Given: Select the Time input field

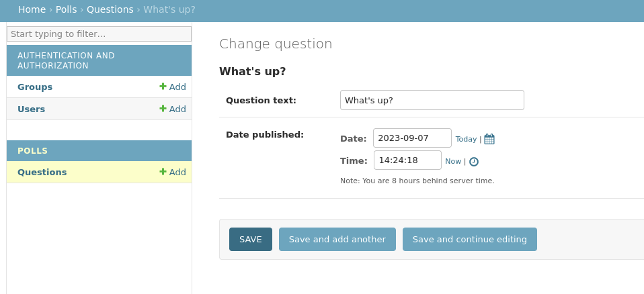Looking at the screenshot, I should pos(407,160).
